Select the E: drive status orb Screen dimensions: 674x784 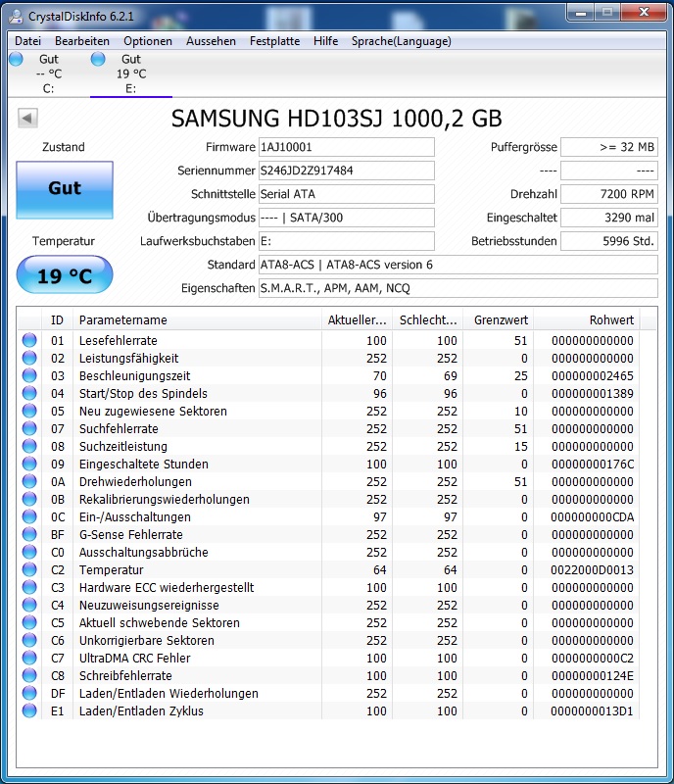(98, 59)
